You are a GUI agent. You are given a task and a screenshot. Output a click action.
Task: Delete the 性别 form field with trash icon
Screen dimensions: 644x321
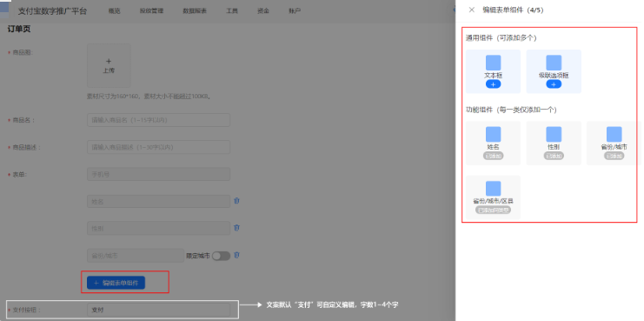[236, 228]
